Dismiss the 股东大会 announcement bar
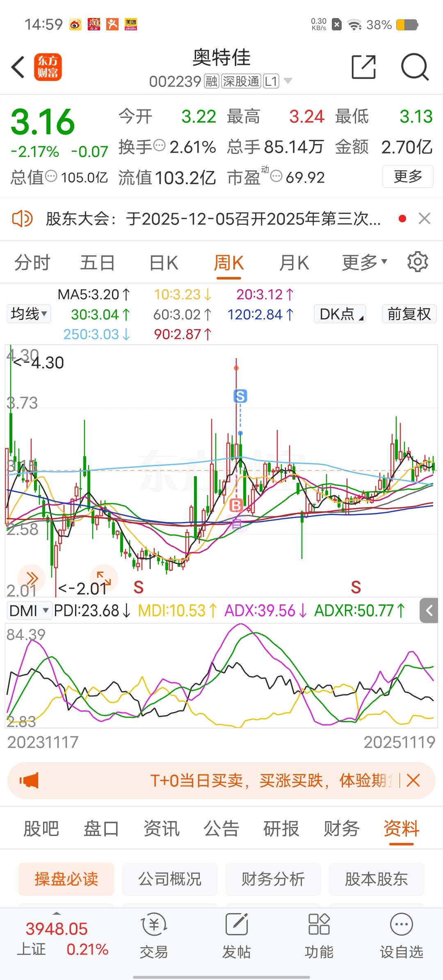The image size is (443, 980). pyautogui.click(x=425, y=219)
